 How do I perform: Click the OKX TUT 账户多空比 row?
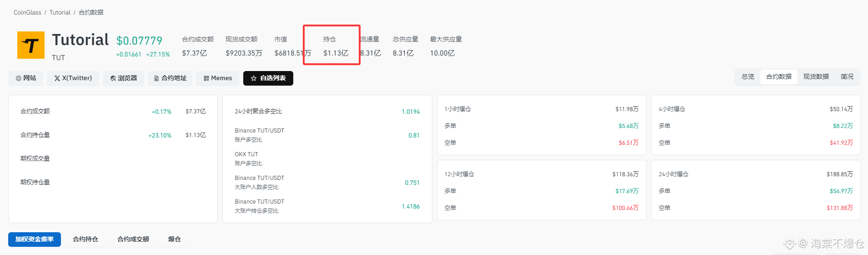tap(327, 159)
